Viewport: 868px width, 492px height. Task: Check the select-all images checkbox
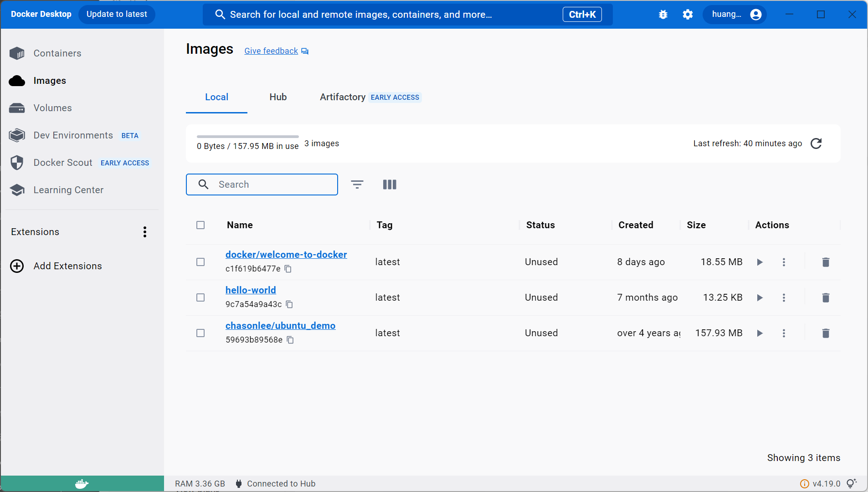point(200,225)
